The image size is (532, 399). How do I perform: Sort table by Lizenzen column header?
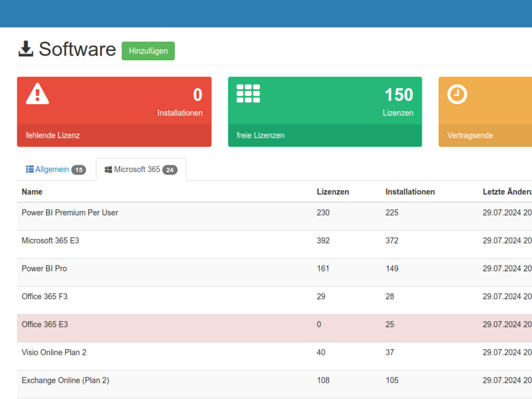point(332,192)
